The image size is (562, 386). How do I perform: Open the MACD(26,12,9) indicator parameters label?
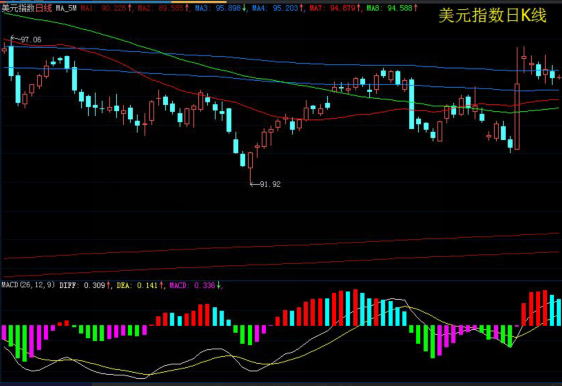coord(28,285)
